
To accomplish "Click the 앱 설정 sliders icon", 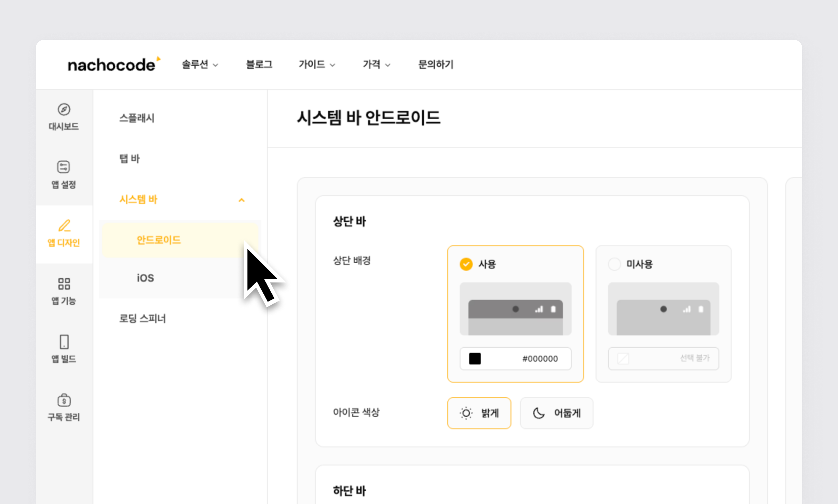I will tap(63, 167).
